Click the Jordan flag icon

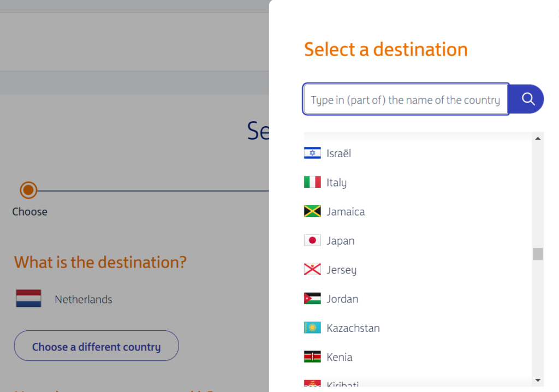pos(312,299)
